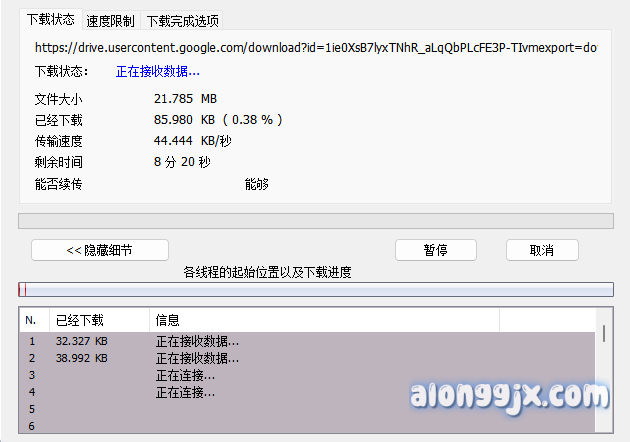The image size is (630, 442).
Task: Click the N. column header
Action: (34, 320)
